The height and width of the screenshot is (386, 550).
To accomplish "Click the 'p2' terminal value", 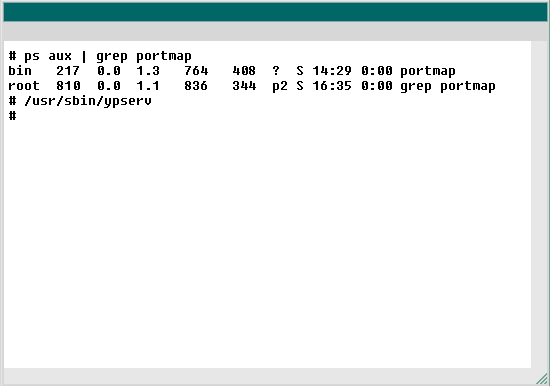I will (280, 86).
